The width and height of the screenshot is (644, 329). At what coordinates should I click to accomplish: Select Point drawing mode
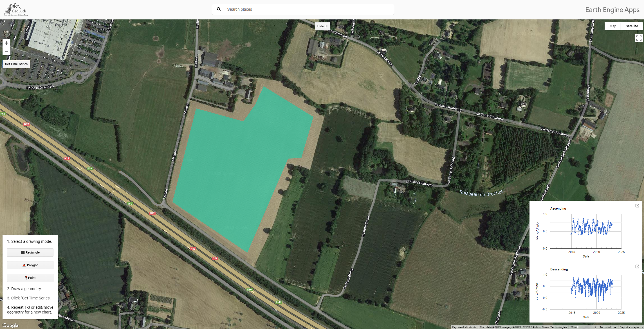point(30,278)
